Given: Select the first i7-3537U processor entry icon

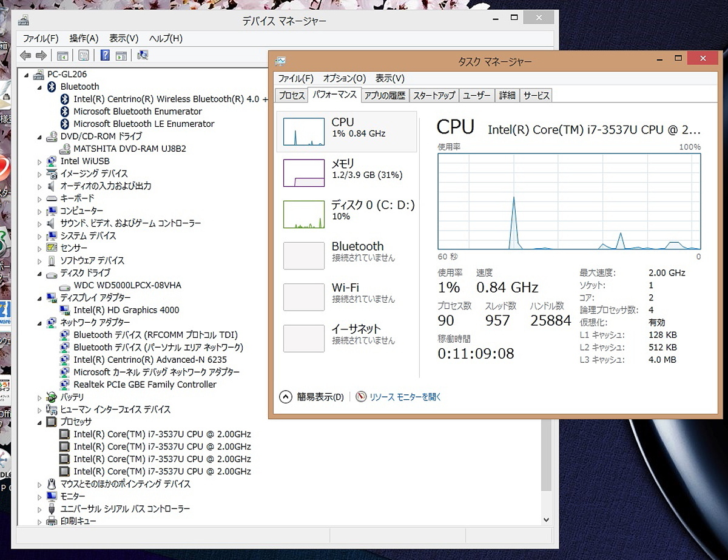Looking at the screenshot, I should pos(65,434).
